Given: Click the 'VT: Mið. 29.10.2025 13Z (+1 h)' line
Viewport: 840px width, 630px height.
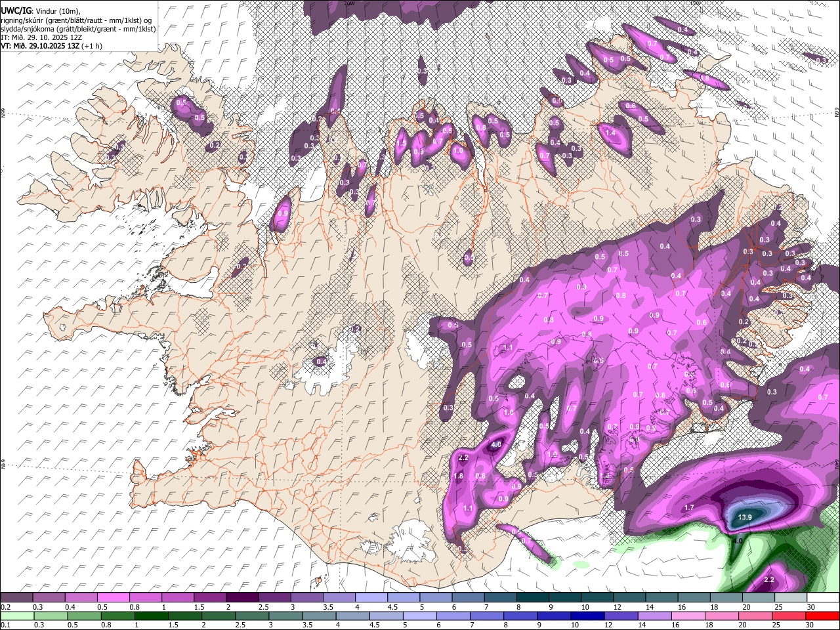Looking at the screenshot, I should coord(51,46).
